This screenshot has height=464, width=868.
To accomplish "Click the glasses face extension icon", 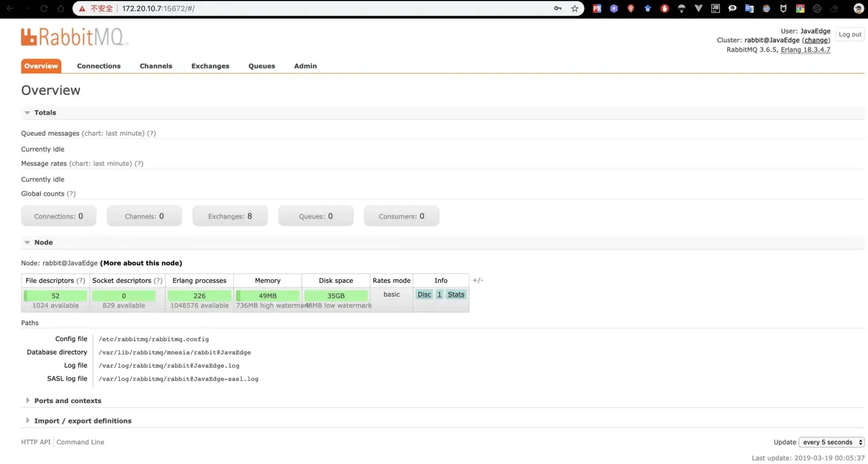I will [x=766, y=9].
